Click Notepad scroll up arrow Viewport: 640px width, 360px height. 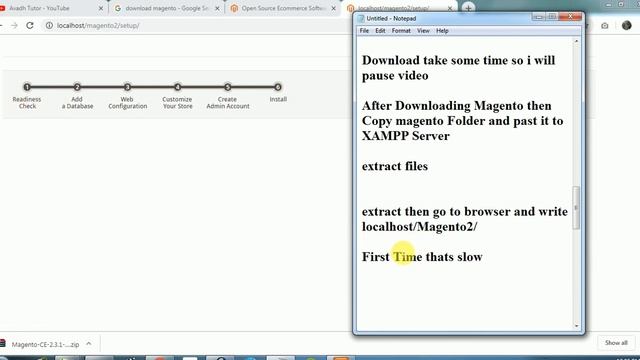[576, 41]
